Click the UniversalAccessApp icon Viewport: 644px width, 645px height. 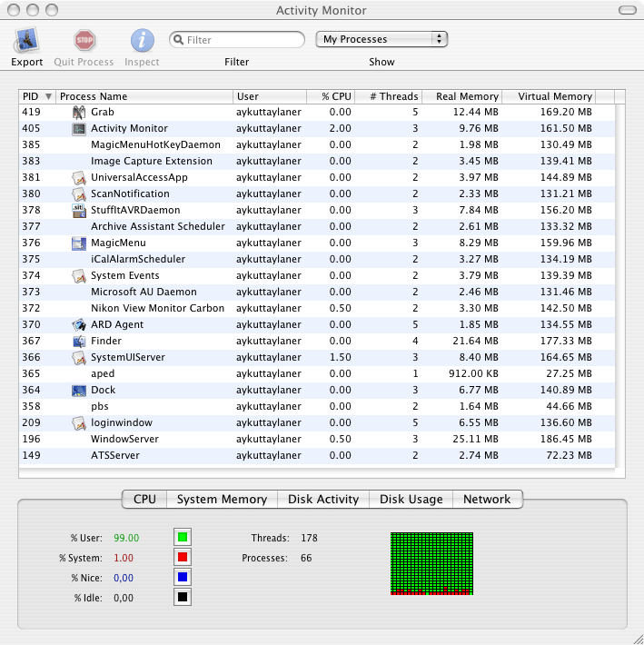(78, 178)
